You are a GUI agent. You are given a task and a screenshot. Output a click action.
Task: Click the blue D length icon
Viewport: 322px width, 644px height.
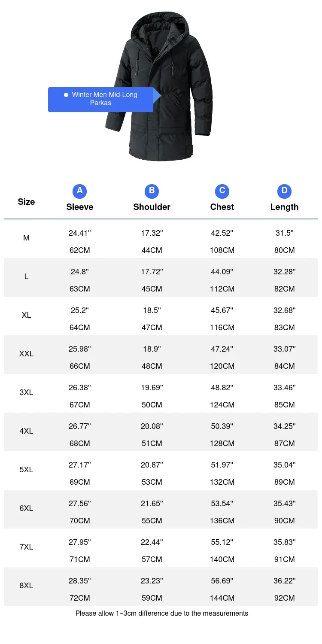[284, 191]
